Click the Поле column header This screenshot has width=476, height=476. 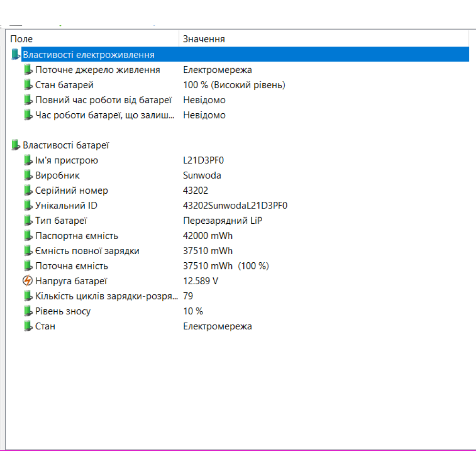[x=22, y=39]
